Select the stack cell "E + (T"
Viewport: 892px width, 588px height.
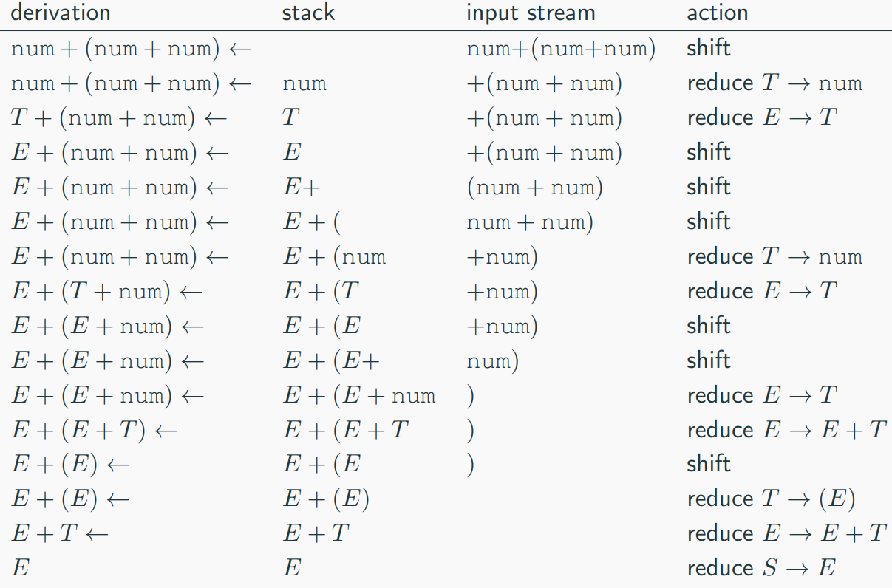pyautogui.click(x=321, y=292)
